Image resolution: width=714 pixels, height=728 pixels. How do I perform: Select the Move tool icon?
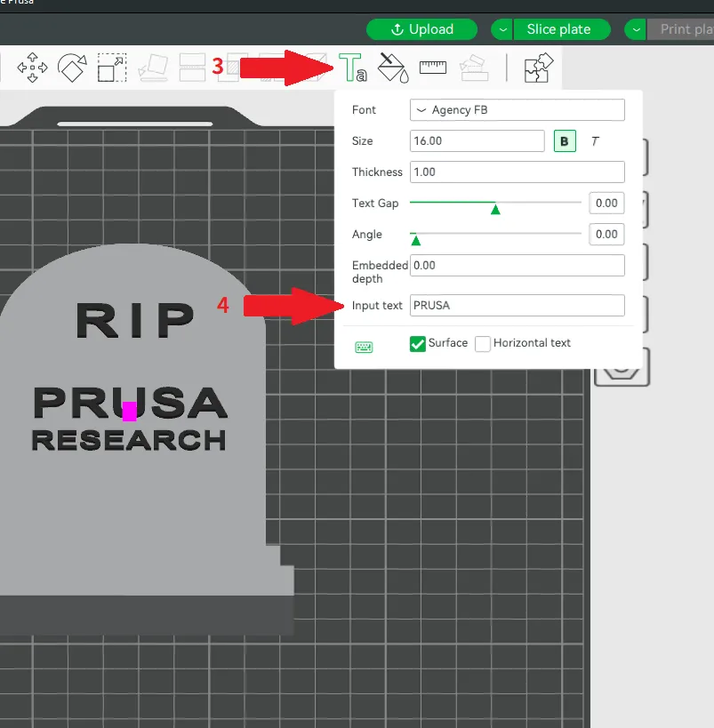[32, 68]
